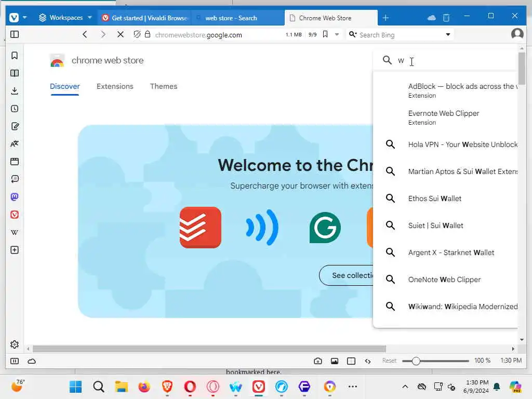Screen dimensions: 532x399
Task: Click the Search Bing field
Action: coord(401,35)
